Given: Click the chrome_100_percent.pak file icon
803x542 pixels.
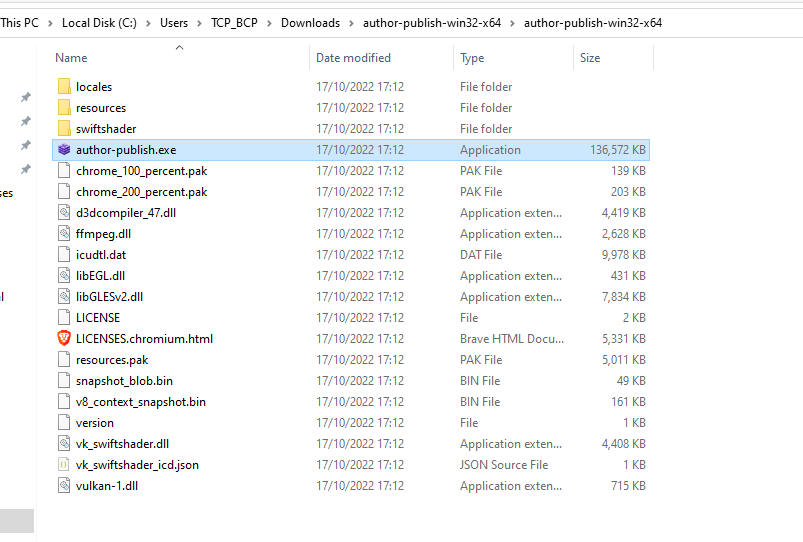Looking at the screenshot, I should 64,170.
